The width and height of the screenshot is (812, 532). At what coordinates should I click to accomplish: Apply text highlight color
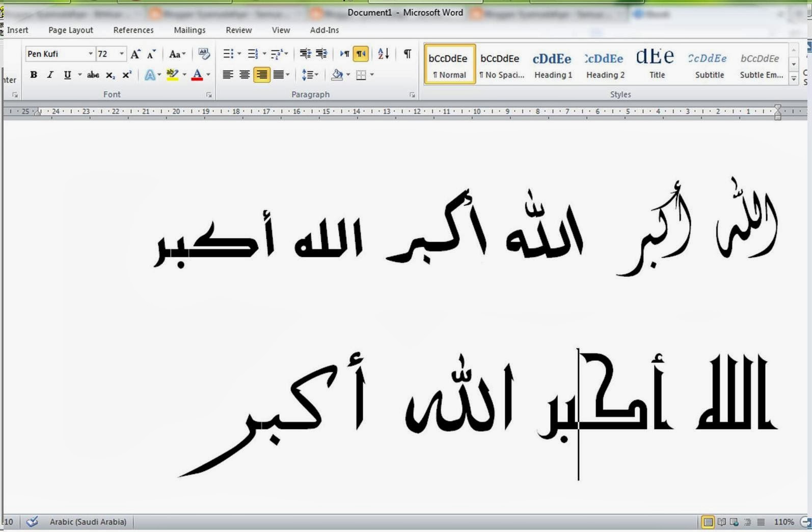[172, 75]
